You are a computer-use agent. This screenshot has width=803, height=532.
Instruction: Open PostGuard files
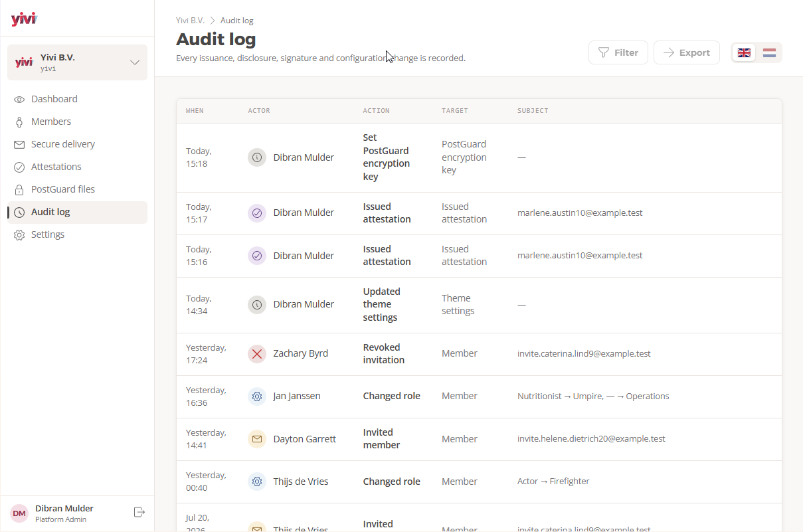tap(77, 189)
